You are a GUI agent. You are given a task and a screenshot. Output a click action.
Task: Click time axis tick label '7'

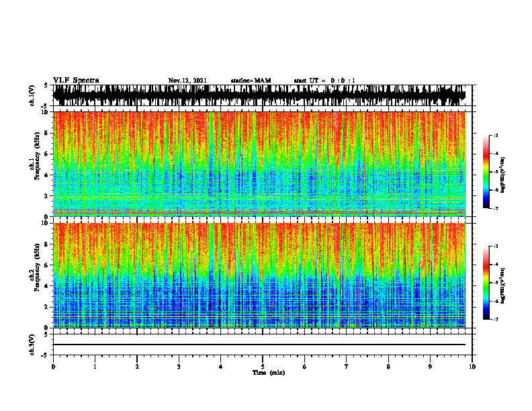[x=347, y=367]
